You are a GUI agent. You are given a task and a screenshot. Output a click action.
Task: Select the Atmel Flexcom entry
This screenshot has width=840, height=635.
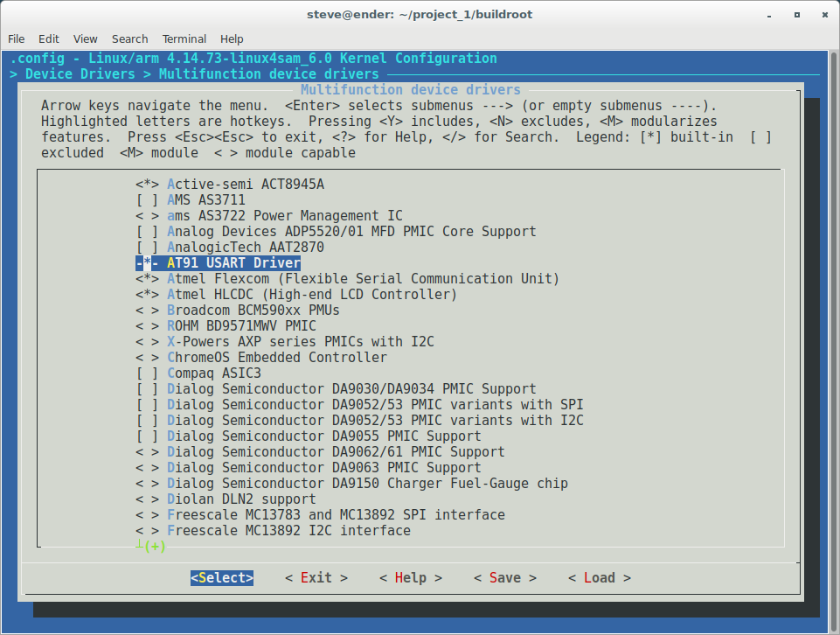(363, 279)
